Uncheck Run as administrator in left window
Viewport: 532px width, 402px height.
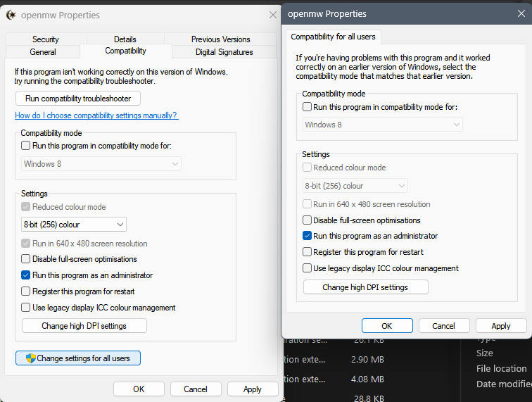tap(26, 275)
